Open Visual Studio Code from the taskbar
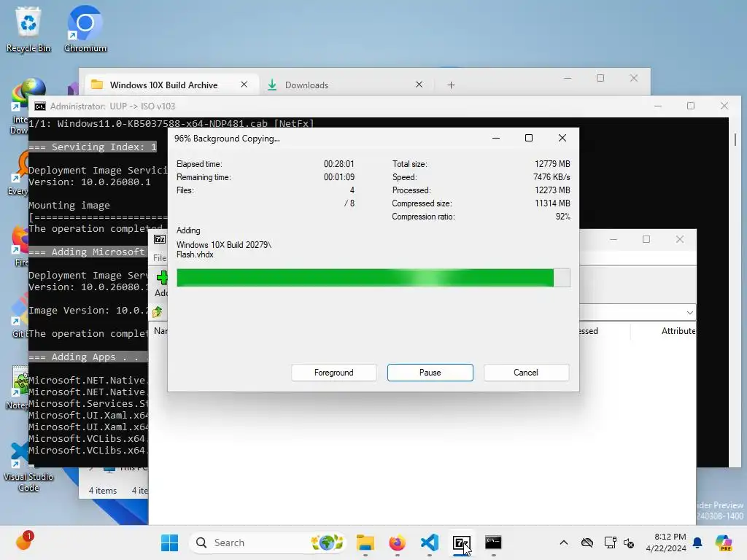Screen dimensions: 747x560 click(x=429, y=542)
